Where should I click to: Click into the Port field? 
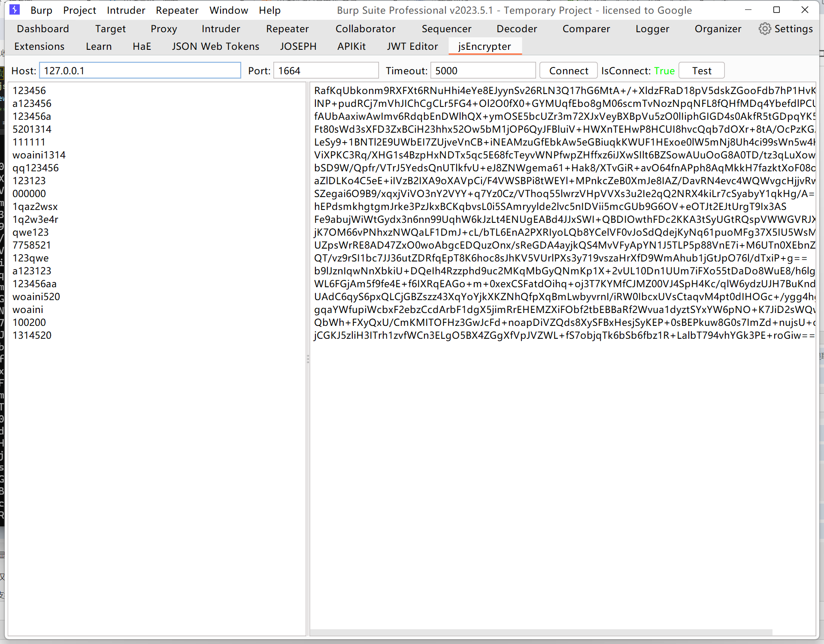coord(326,70)
